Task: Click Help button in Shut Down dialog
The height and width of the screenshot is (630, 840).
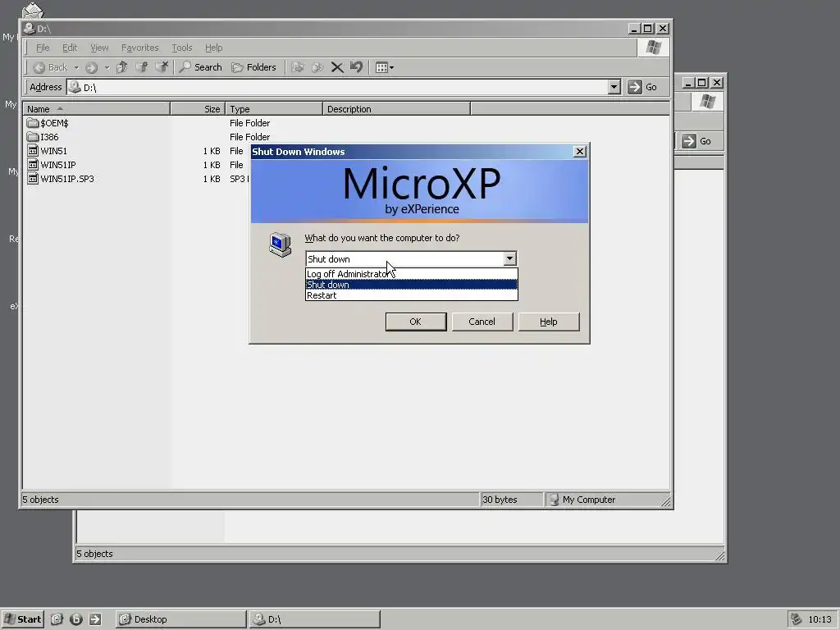Action: tap(549, 322)
